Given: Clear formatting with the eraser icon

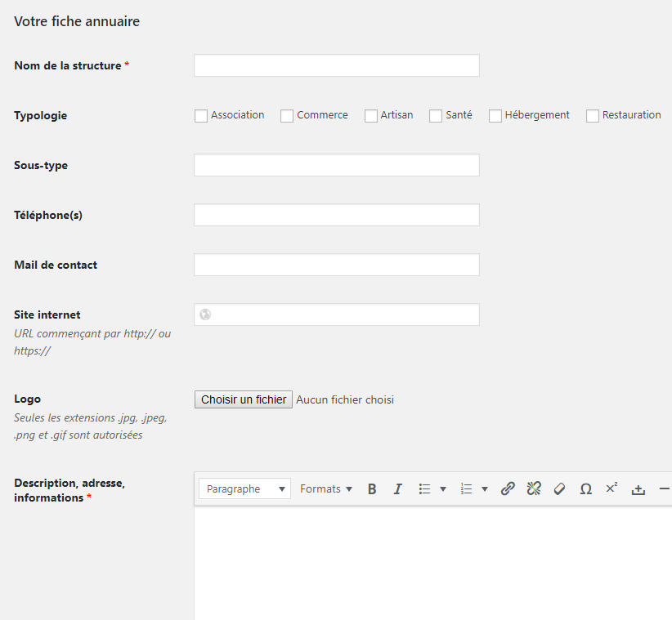Looking at the screenshot, I should [560, 489].
